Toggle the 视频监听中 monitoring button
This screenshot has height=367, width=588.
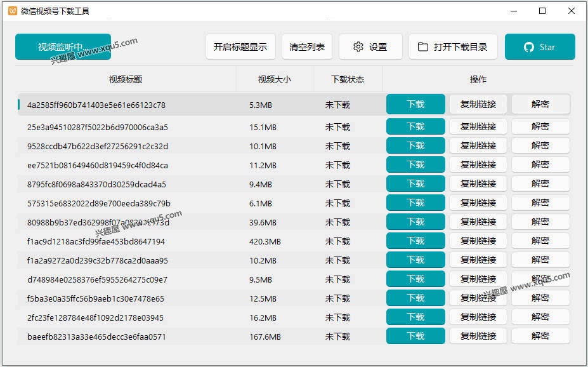point(63,46)
